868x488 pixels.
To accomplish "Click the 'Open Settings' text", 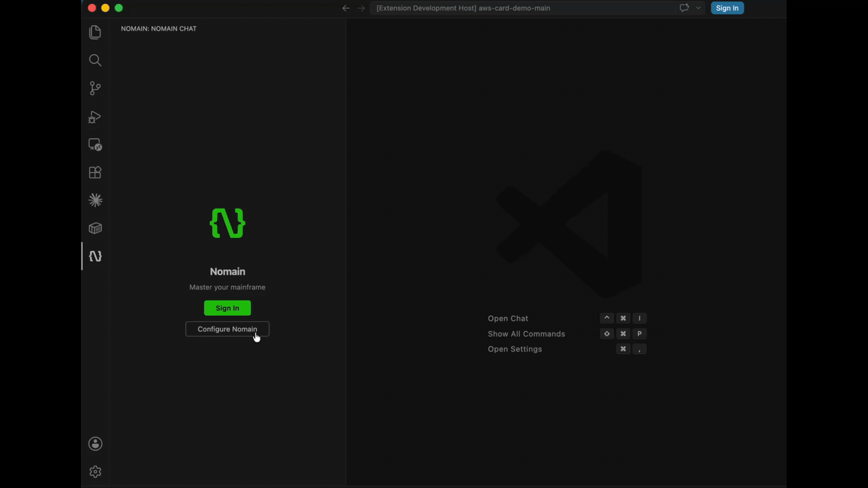I will 515,349.
